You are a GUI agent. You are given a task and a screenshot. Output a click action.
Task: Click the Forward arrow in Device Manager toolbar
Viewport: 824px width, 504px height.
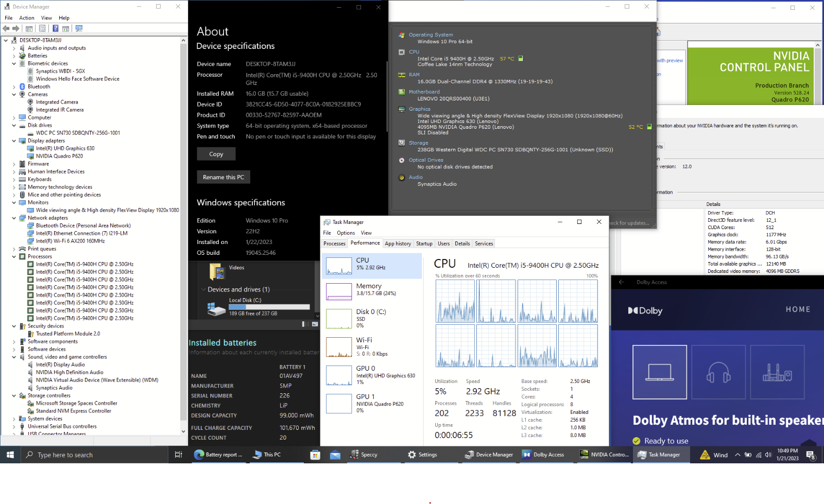click(x=16, y=28)
